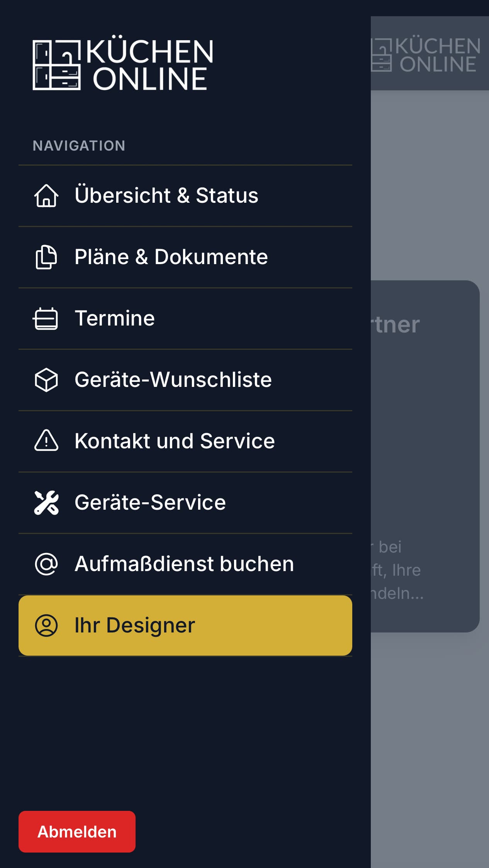The width and height of the screenshot is (489, 868).
Task: Select the tools icon beside Geräte-Service
Action: click(46, 502)
